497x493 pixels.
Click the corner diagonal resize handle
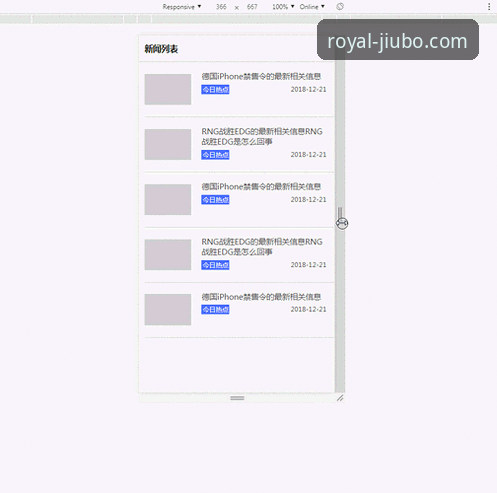point(340,398)
